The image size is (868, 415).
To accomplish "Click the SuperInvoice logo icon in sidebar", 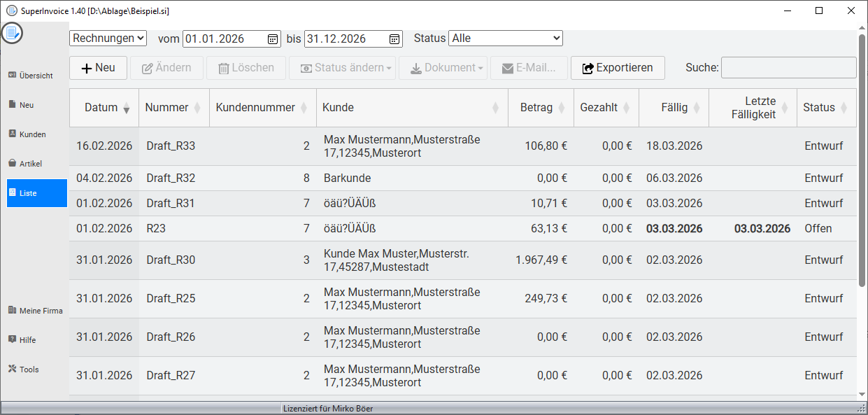I will pos(12,33).
